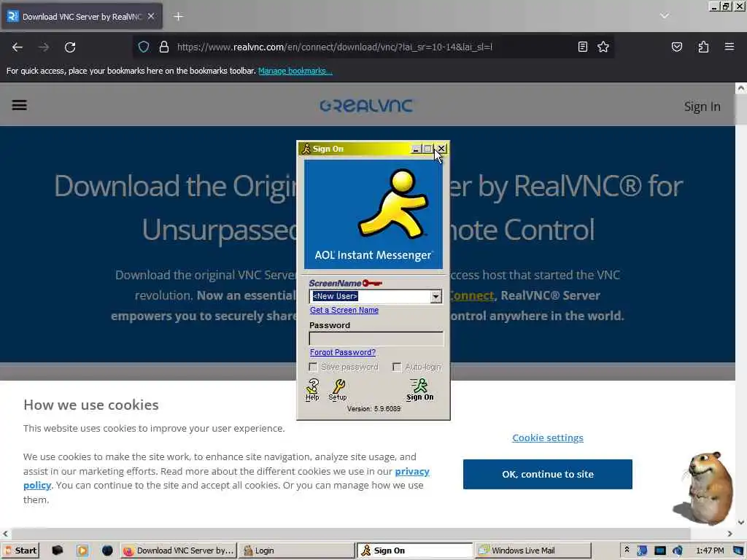The height and width of the screenshot is (560, 747).
Task: Click the Help icon in AIM Sign On
Action: 312,389
